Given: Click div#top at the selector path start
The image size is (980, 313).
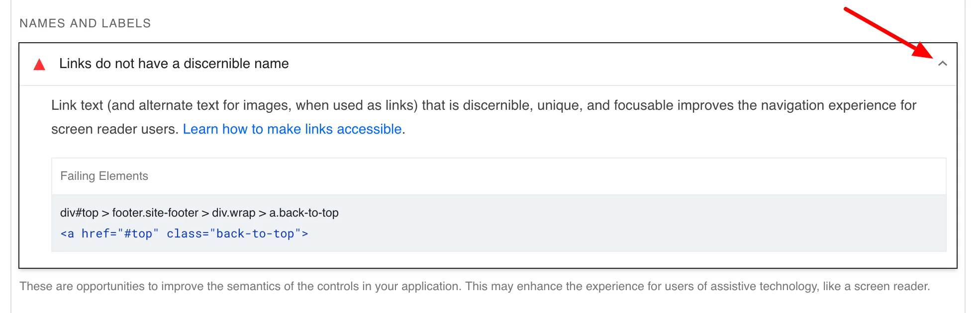Looking at the screenshot, I should click(x=79, y=213).
